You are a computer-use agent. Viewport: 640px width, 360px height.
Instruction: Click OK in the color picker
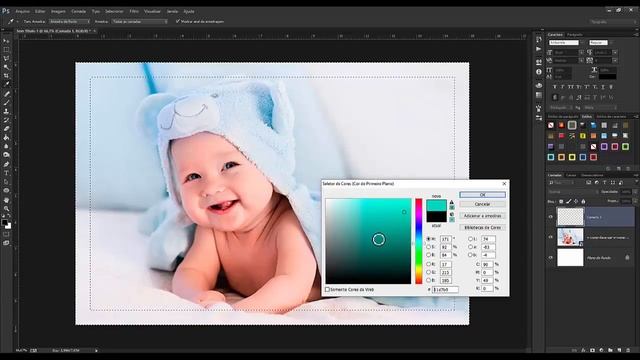coord(482,195)
